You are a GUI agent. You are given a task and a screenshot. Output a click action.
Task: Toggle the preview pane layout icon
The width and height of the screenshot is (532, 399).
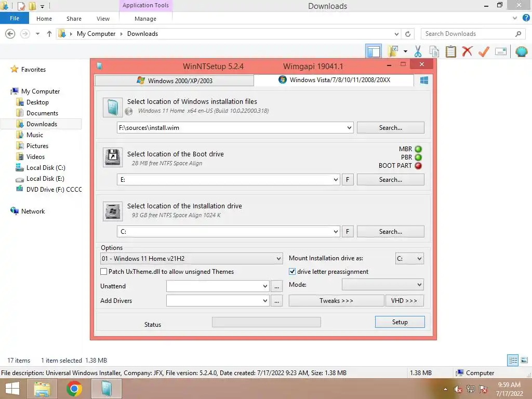[374, 51]
